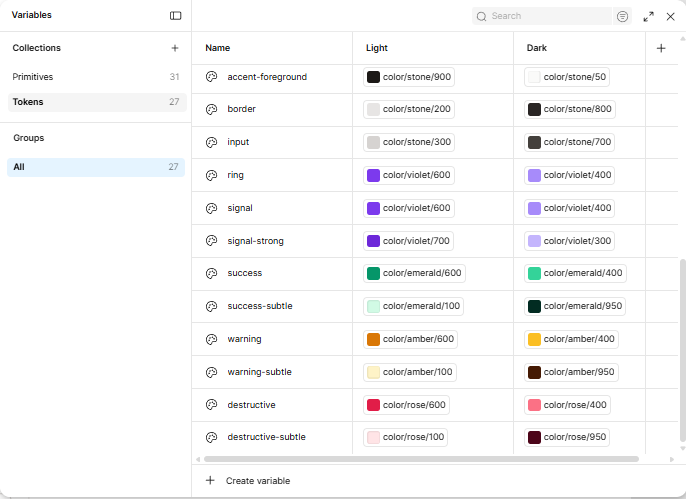Click the Create variable button

pyautogui.click(x=248, y=481)
